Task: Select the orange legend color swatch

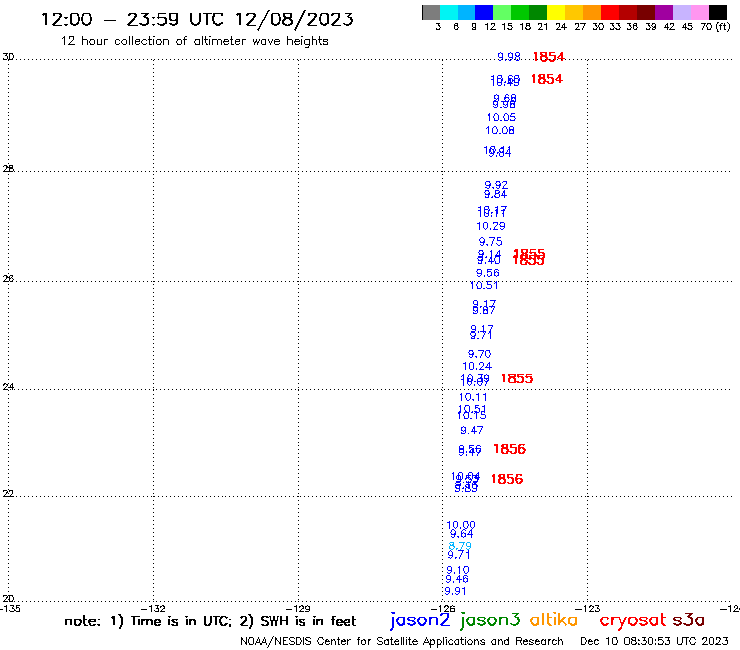Action: pyautogui.click(x=592, y=13)
